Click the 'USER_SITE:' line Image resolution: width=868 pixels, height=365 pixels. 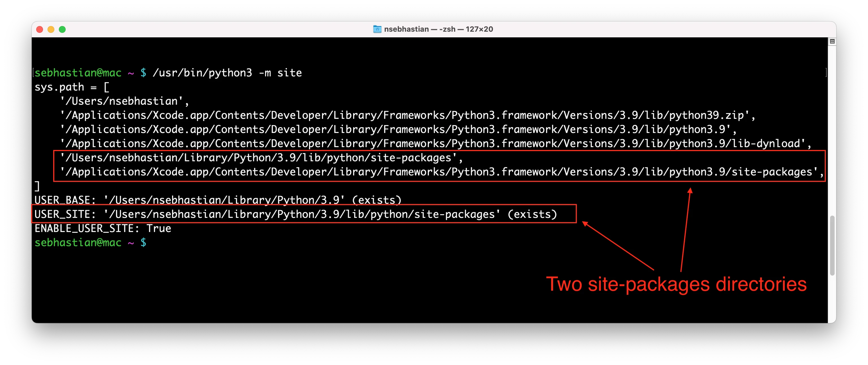(x=296, y=214)
